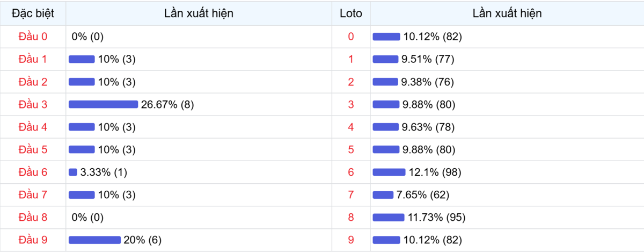Screen dimensions: 644x252
Task: Click the bar beside 11.73% (95)
Action: click(389, 217)
